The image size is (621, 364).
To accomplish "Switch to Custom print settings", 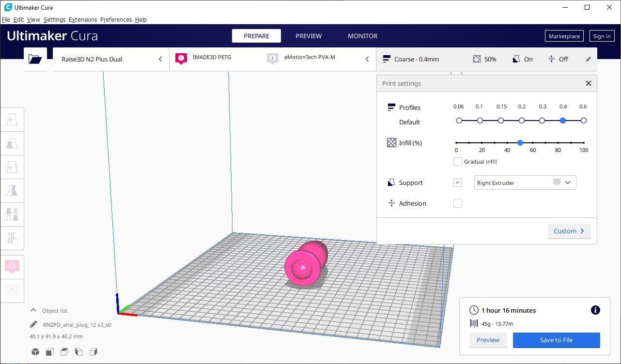I will 569,231.
